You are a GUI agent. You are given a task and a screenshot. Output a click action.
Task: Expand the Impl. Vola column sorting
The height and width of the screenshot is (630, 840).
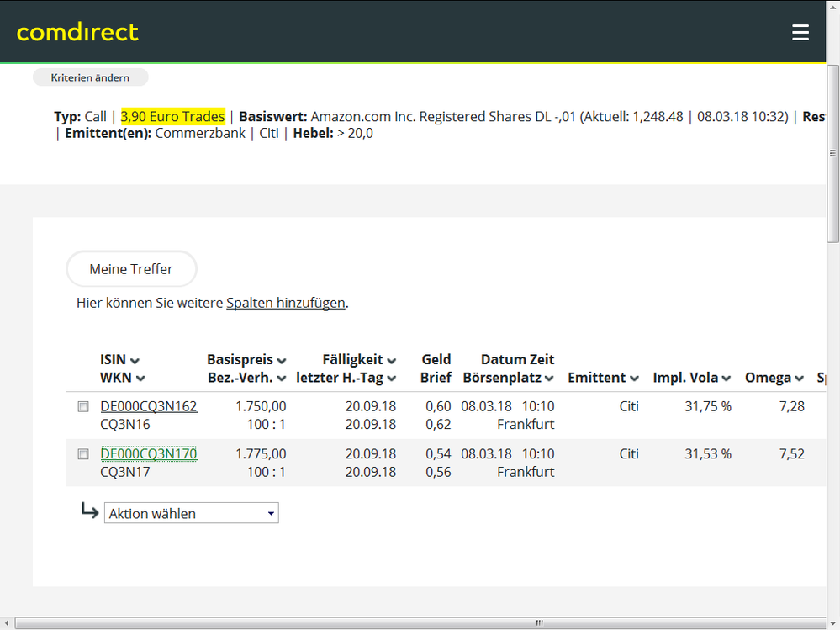[726, 379]
